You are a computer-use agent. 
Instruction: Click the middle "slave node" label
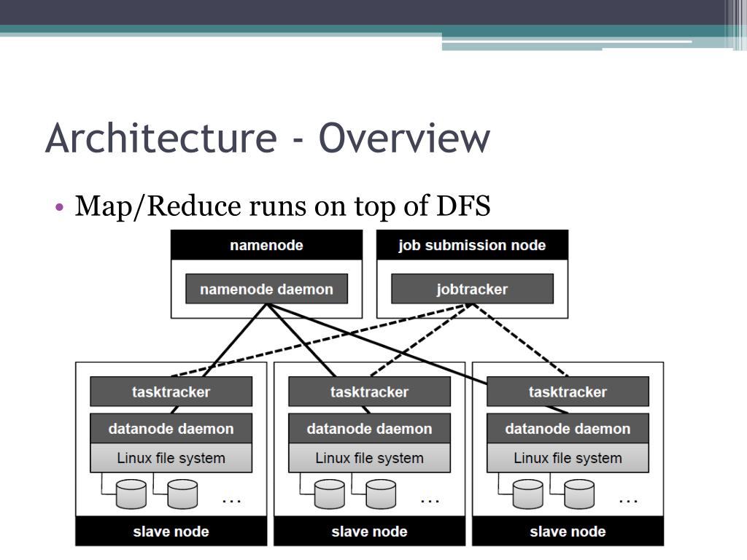369,532
